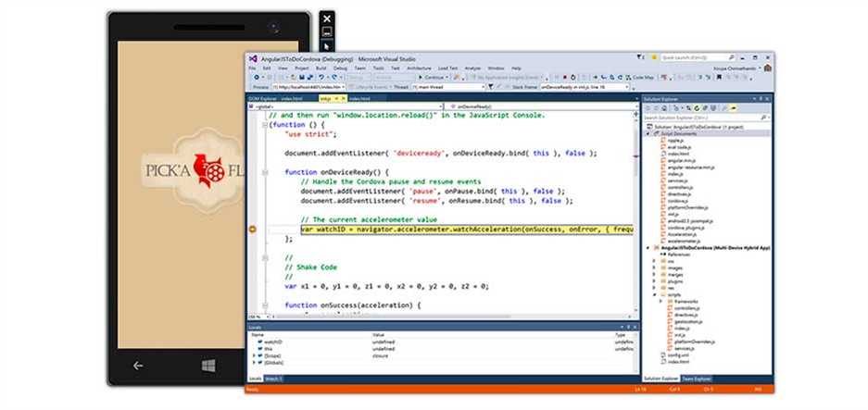Click the Solution Explorer Home icon
868x410 pixels.
(x=663, y=108)
